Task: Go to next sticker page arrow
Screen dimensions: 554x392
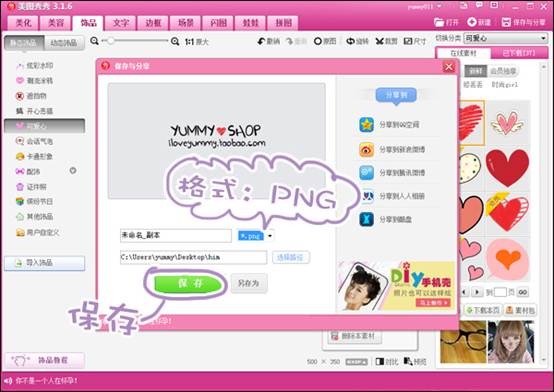Action: (x=477, y=292)
